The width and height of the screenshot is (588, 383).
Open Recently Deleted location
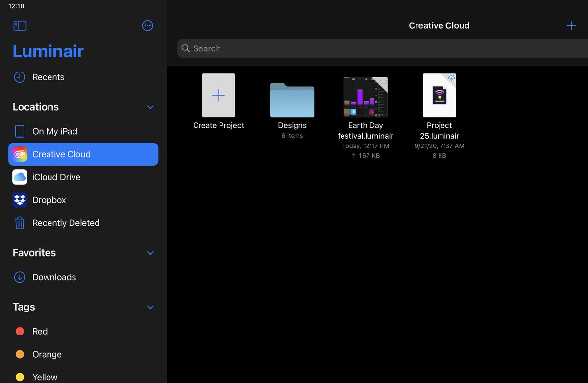click(x=84, y=223)
